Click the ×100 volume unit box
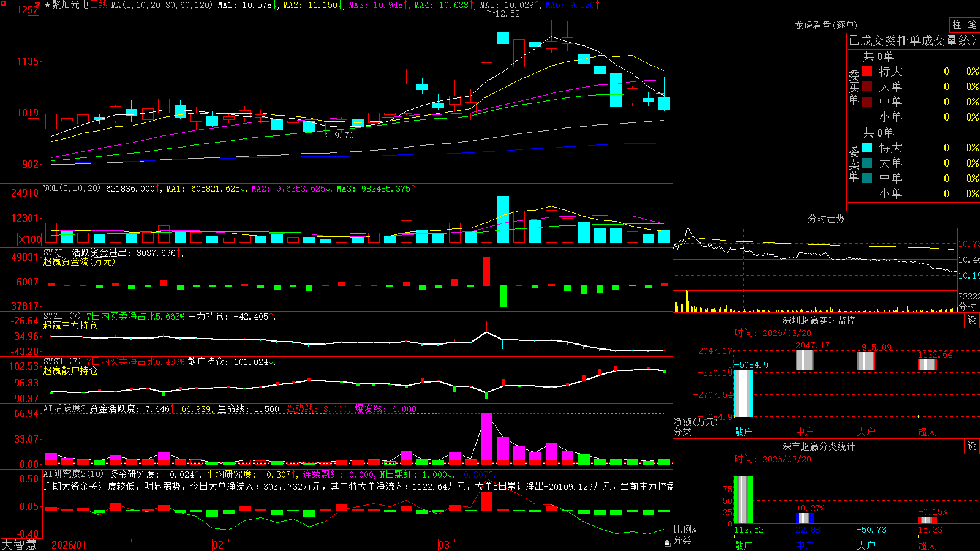980x551 pixels. tap(30, 239)
